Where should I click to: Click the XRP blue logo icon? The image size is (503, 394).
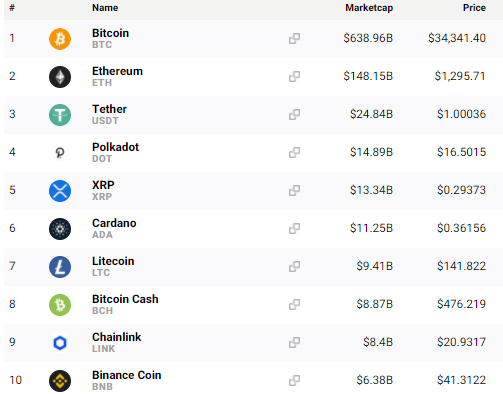(60, 191)
